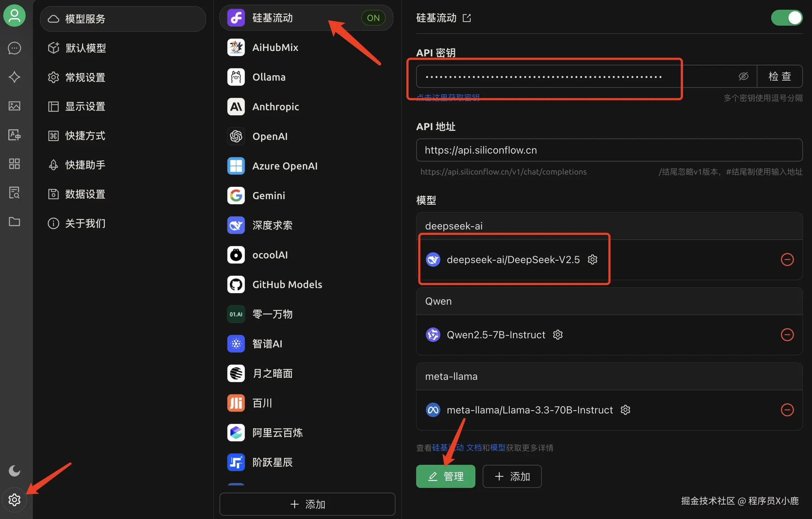Open the image painting sidebar icon

pyautogui.click(x=14, y=106)
